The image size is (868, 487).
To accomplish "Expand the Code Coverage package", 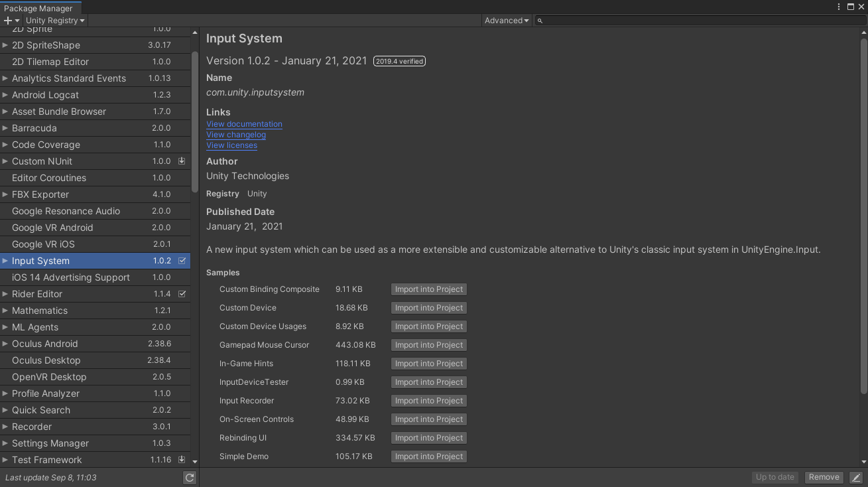I will click(x=5, y=145).
